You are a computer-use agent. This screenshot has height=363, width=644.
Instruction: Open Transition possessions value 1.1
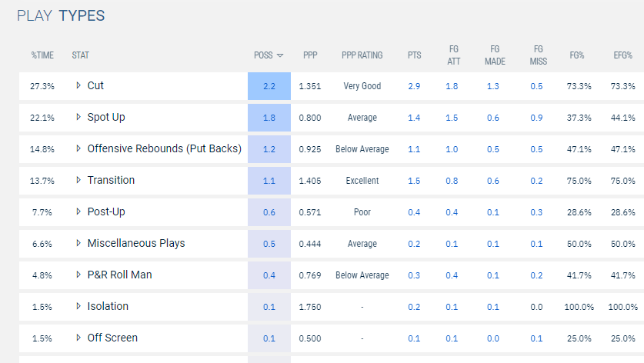[269, 181]
